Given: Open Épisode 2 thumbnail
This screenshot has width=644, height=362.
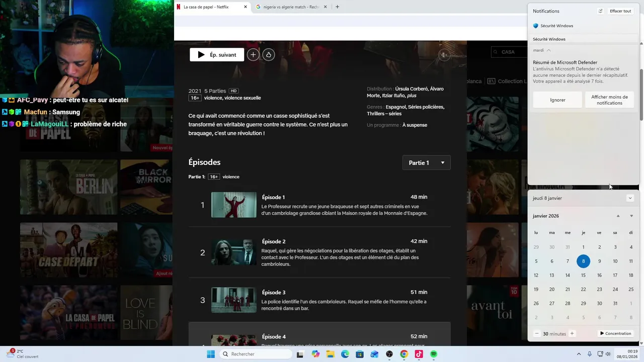Looking at the screenshot, I should pyautogui.click(x=234, y=252).
